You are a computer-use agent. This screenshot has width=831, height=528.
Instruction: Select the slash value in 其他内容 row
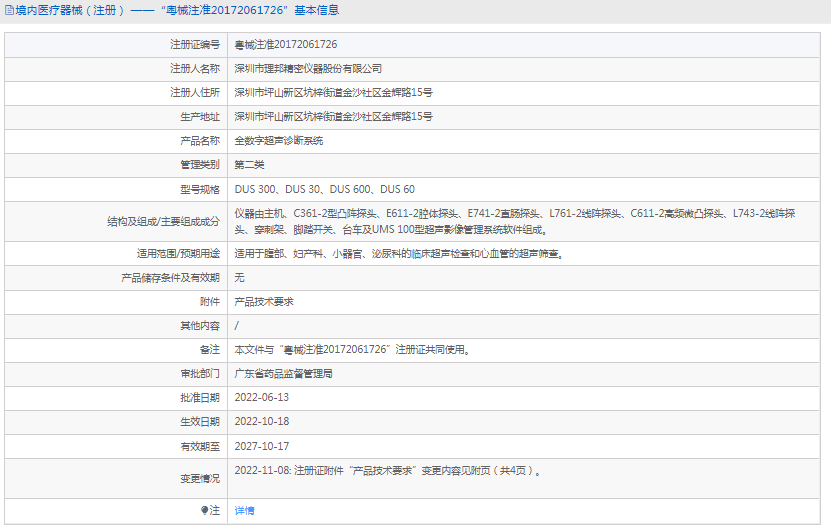[x=236, y=325]
